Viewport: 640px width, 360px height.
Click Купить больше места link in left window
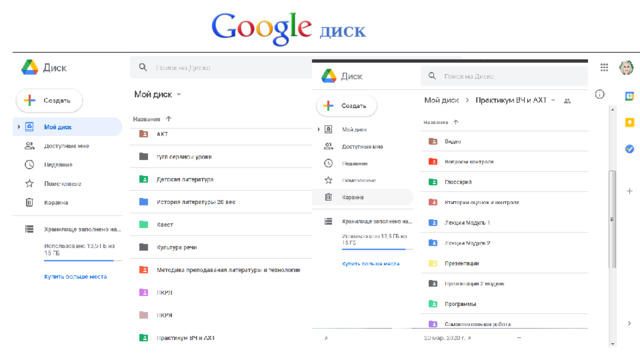point(76,277)
